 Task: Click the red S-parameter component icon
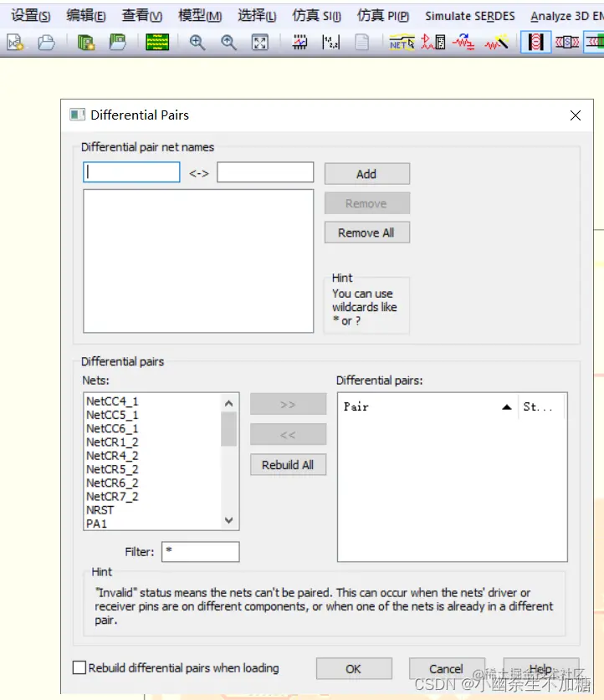pos(567,43)
